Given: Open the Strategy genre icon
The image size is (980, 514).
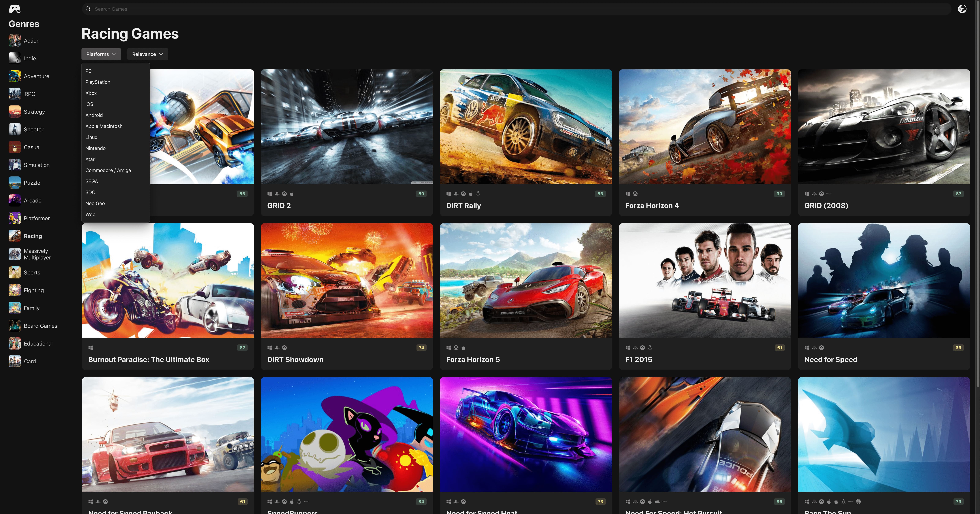Looking at the screenshot, I should (x=15, y=111).
